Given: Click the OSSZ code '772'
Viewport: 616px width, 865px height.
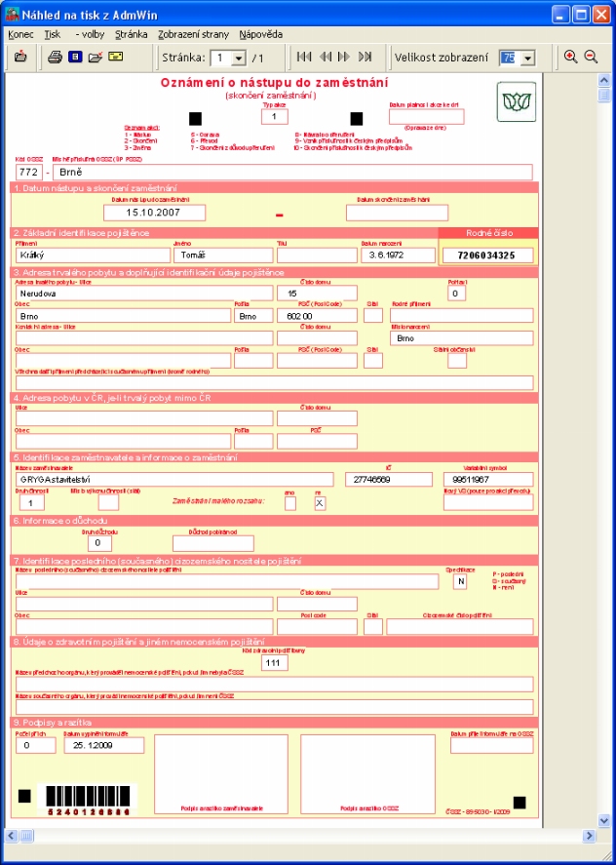Looking at the screenshot, I should 28,172.
